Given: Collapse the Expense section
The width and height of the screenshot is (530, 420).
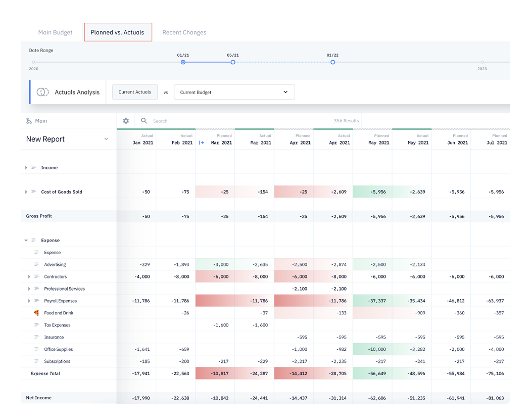Looking at the screenshot, I should tap(25, 240).
